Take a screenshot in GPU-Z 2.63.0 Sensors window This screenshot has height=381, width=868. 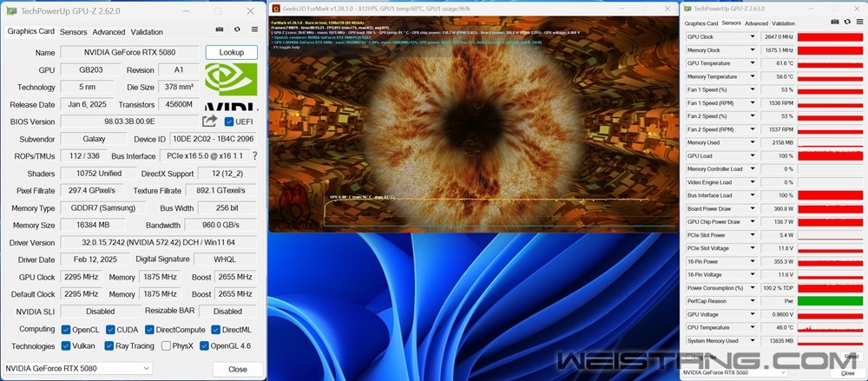click(834, 22)
